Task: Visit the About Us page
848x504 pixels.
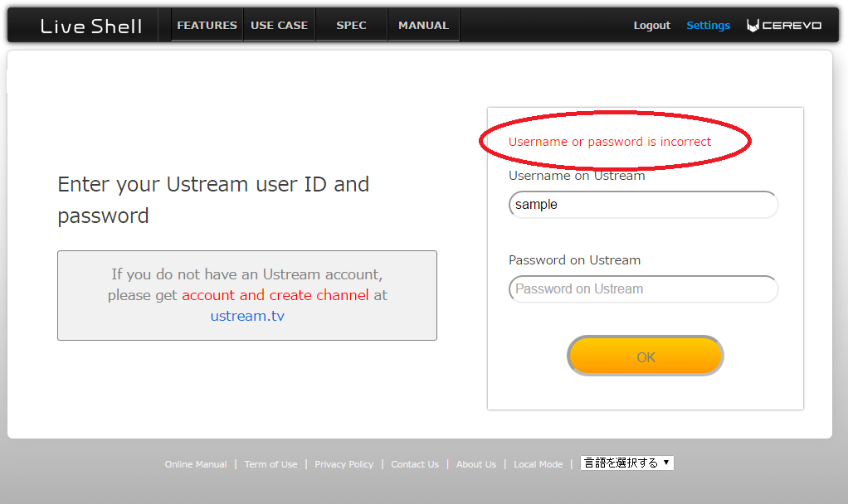Action: click(476, 464)
